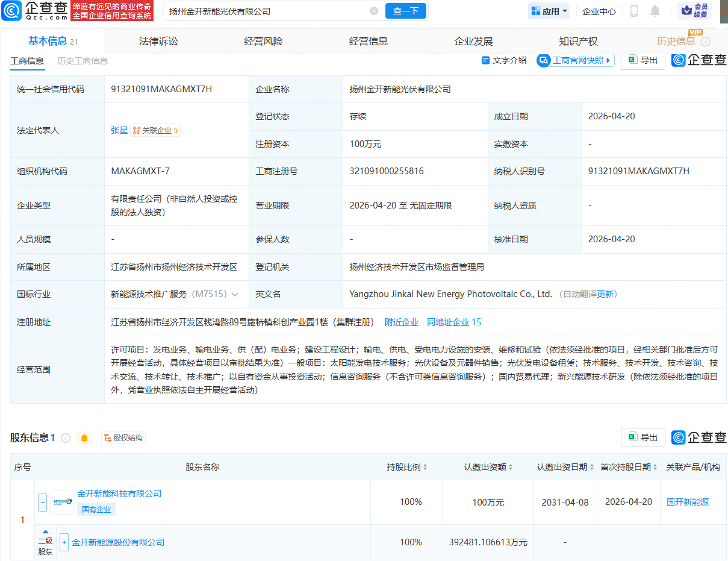Click info icon beside 历史信息 tab
Screen dimensions: 728x561
706,42
